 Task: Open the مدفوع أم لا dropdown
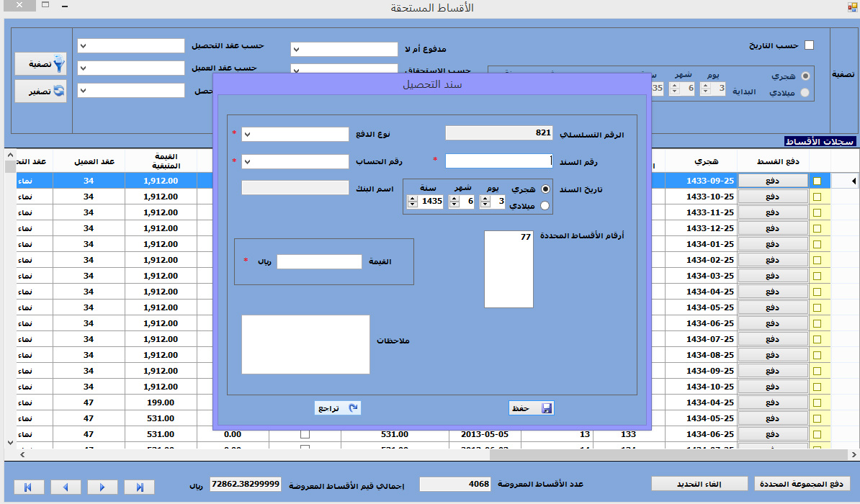click(344, 49)
